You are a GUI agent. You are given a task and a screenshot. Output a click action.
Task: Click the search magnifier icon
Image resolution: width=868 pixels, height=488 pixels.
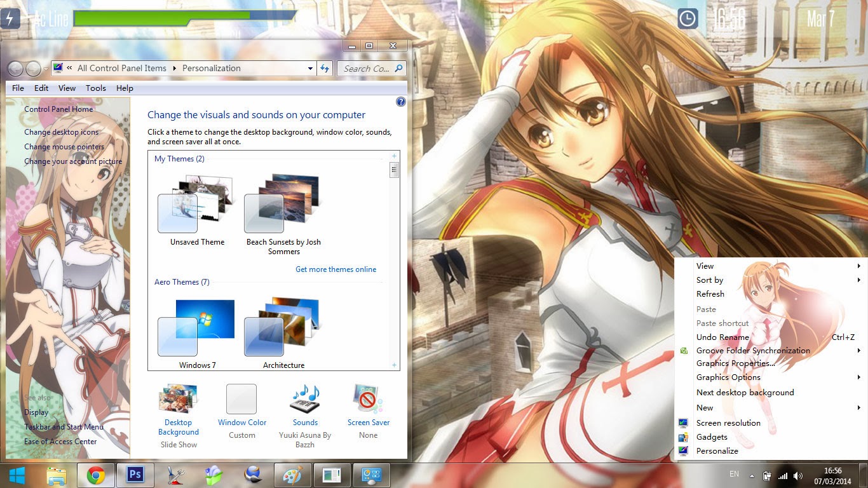[x=398, y=68]
